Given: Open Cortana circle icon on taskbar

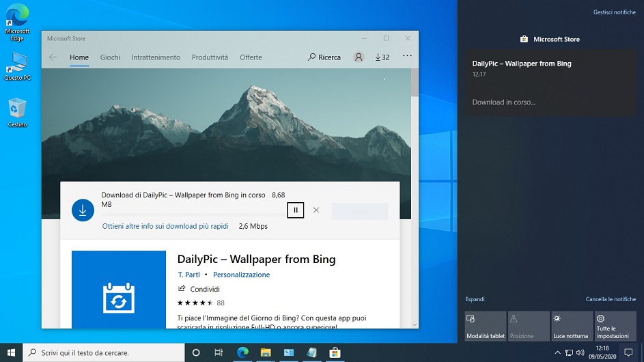Looking at the screenshot, I should [x=196, y=352].
